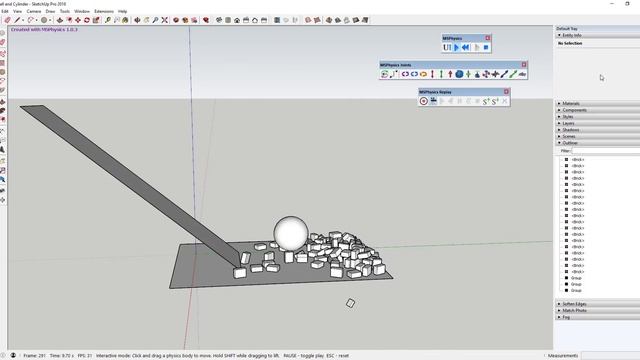Close the MSPhysics toolbar
Screen dimensions: 640x360
click(487, 38)
